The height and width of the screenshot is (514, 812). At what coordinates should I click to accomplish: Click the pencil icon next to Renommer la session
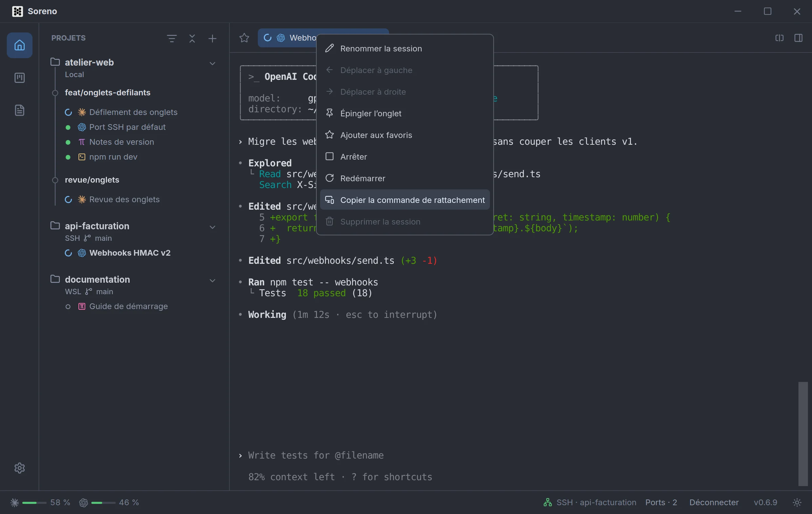point(330,48)
